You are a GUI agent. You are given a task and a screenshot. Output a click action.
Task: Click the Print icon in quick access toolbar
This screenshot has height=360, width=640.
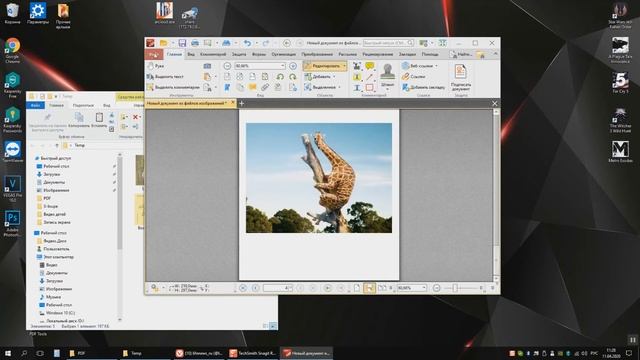coord(195,43)
